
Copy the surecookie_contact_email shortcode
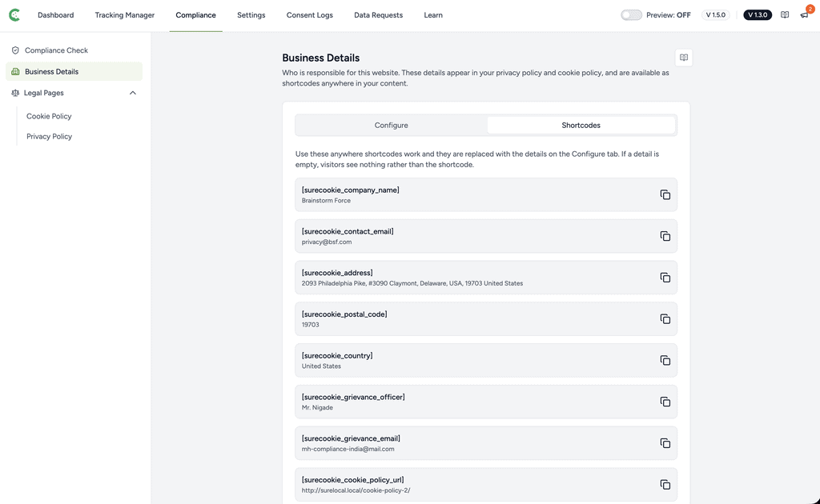[x=665, y=236]
